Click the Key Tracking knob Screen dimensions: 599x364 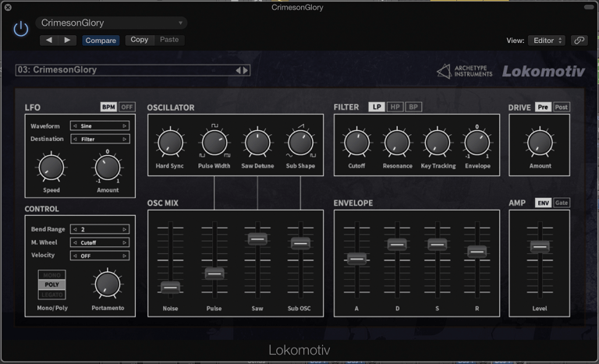tap(438, 143)
